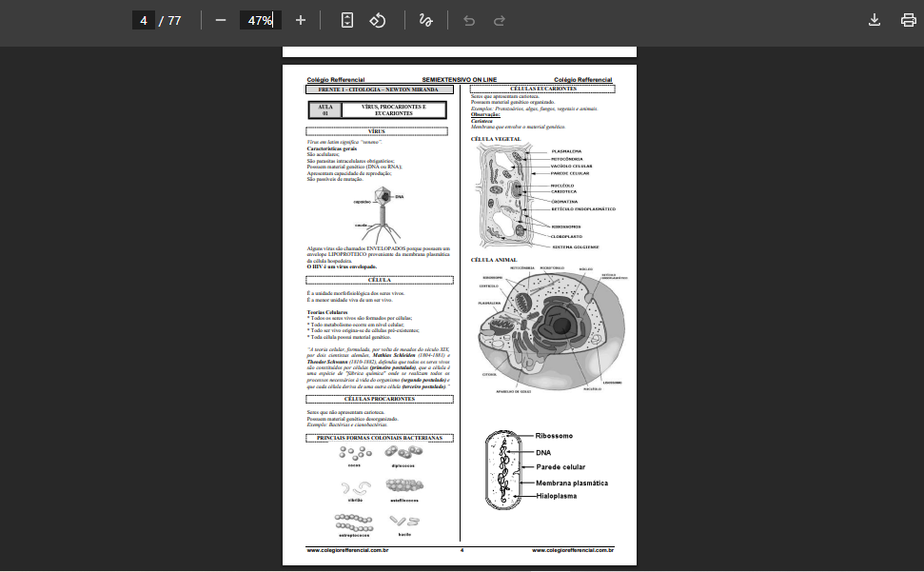The width and height of the screenshot is (924, 572).
Task: Click the zoom in plus button
Action: (x=301, y=20)
